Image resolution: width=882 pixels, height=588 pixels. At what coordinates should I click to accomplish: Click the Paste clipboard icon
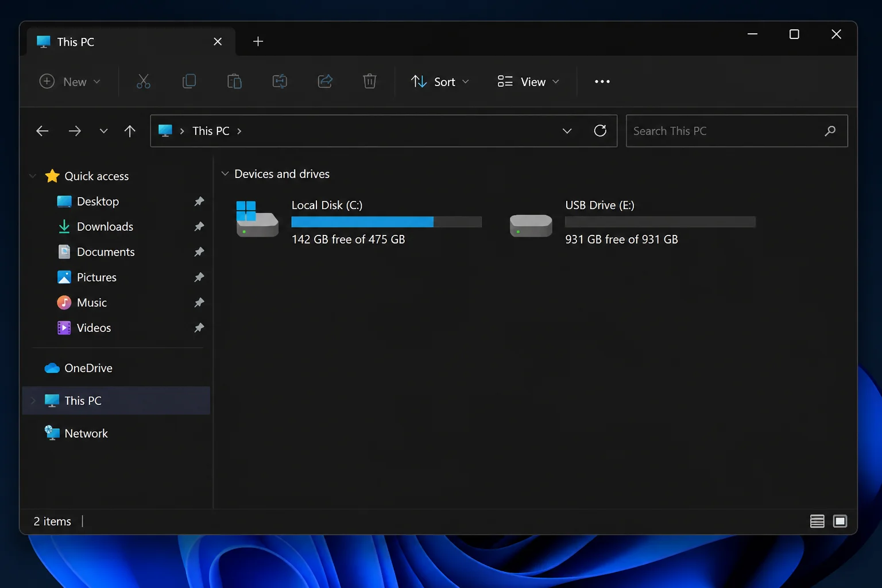(x=234, y=82)
